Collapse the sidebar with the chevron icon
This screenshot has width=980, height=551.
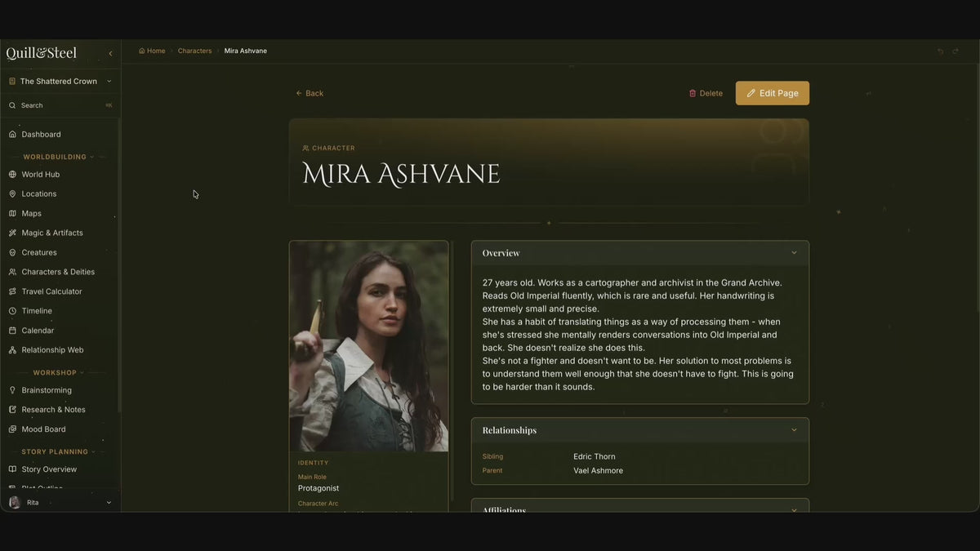point(110,54)
